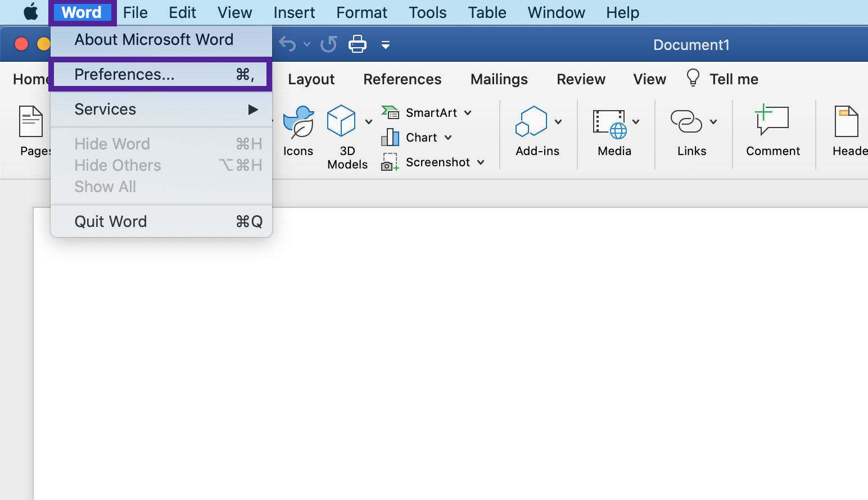
Task: Click the Add-ins hexagon icon
Action: pos(531,121)
